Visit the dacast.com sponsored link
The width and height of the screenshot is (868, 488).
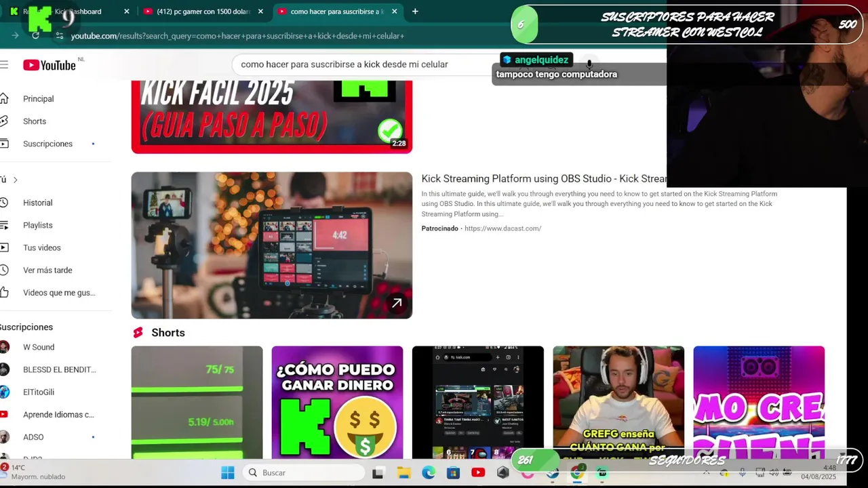502,228
